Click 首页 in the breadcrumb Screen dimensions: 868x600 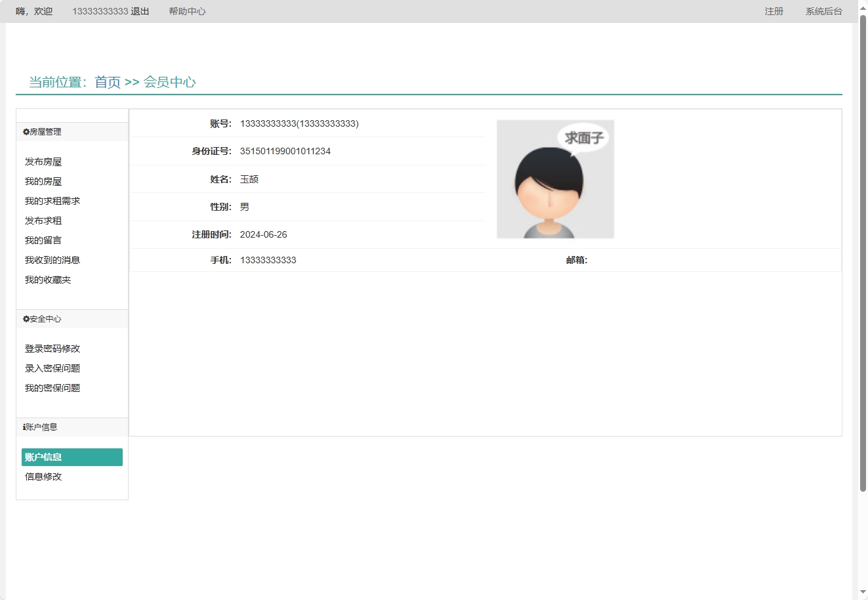(107, 83)
